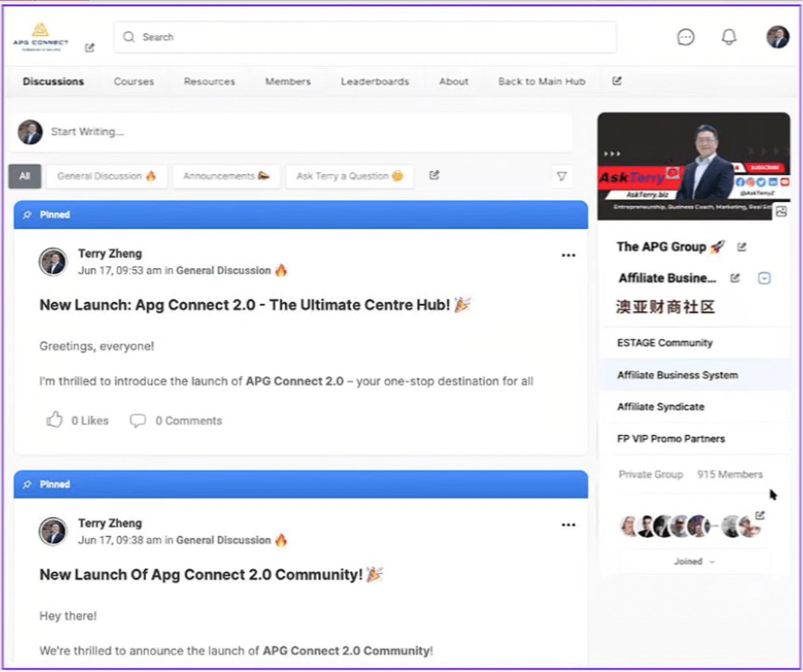Click the 0 Likes text
The image size is (803, 672).
pyautogui.click(x=90, y=421)
